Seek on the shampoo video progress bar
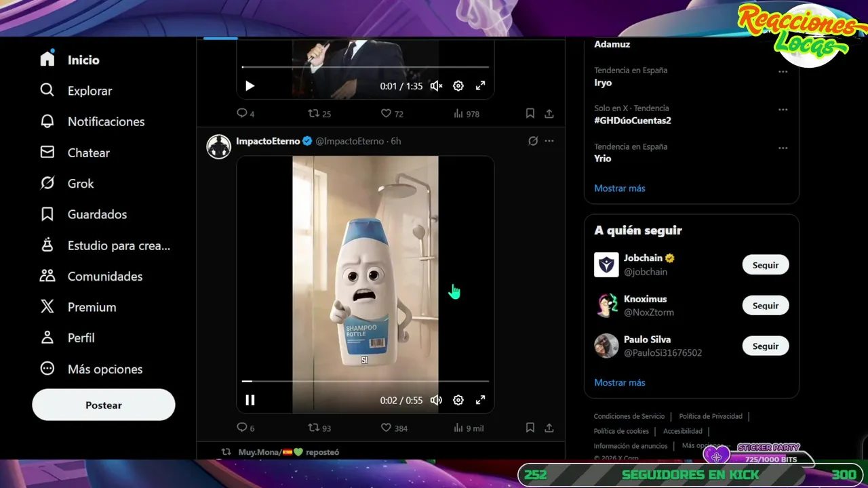This screenshot has width=868, height=488. click(x=366, y=382)
